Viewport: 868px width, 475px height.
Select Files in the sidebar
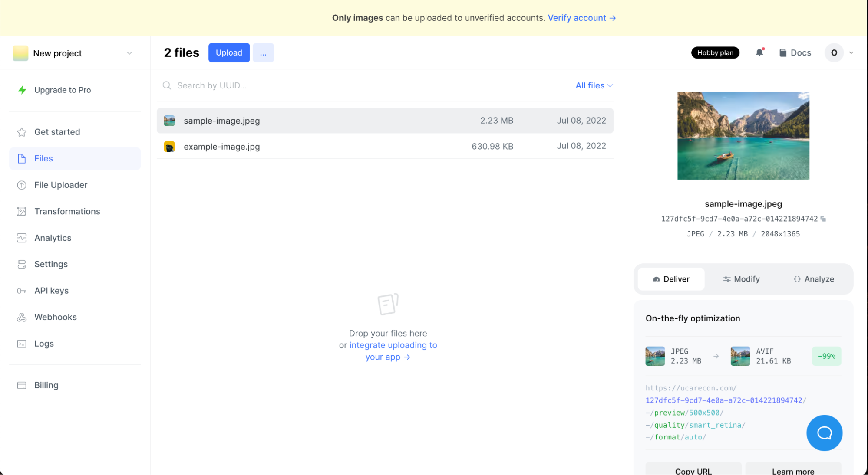click(x=43, y=158)
